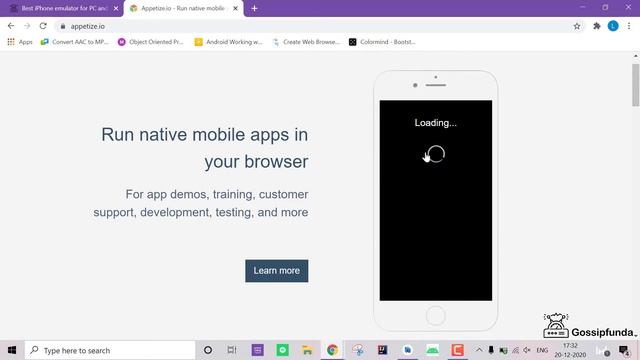Click the scrollbar up arrow
The height and width of the screenshot is (360, 640).
point(636,56)
